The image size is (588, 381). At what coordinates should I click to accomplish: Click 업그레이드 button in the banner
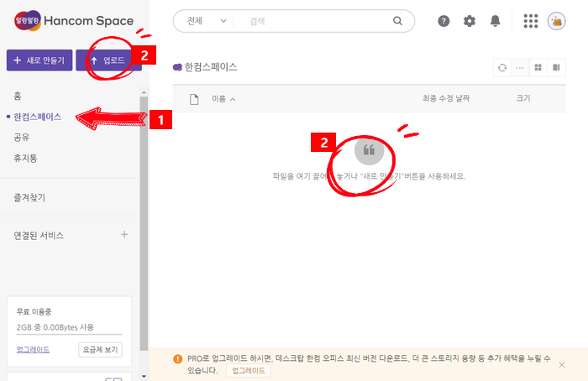tap(249, 371)
